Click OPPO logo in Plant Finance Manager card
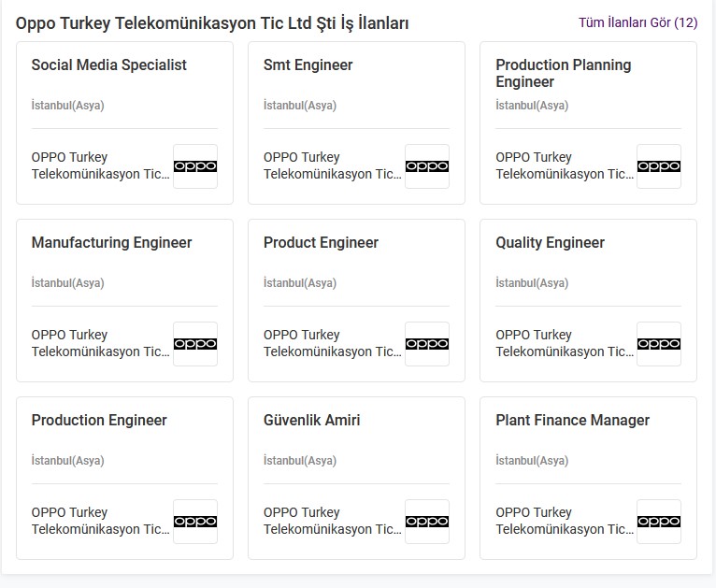Viewport: 716px width, 588px height. [658, 522]
